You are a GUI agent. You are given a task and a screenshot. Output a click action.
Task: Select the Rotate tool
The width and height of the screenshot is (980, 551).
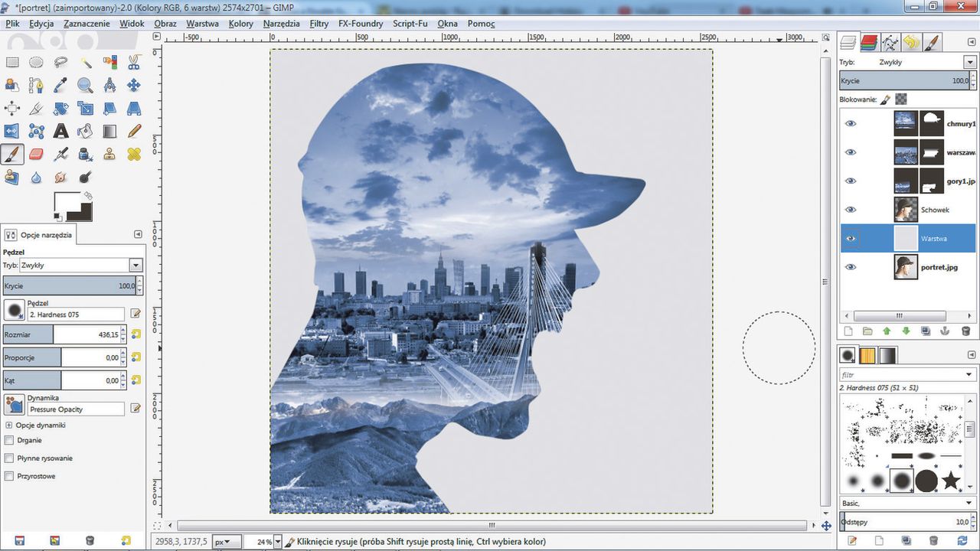[x=60, y=109]
